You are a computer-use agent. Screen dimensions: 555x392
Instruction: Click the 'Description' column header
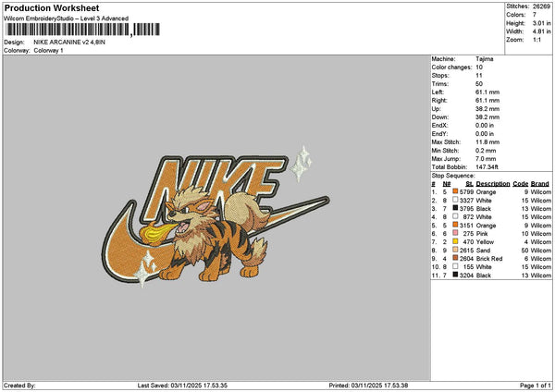coord(493,184)
